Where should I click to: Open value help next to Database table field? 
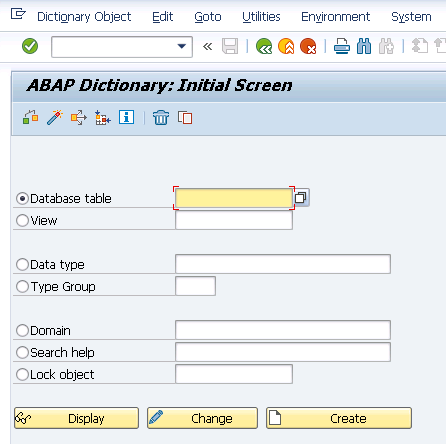click(x=301, y=198)
